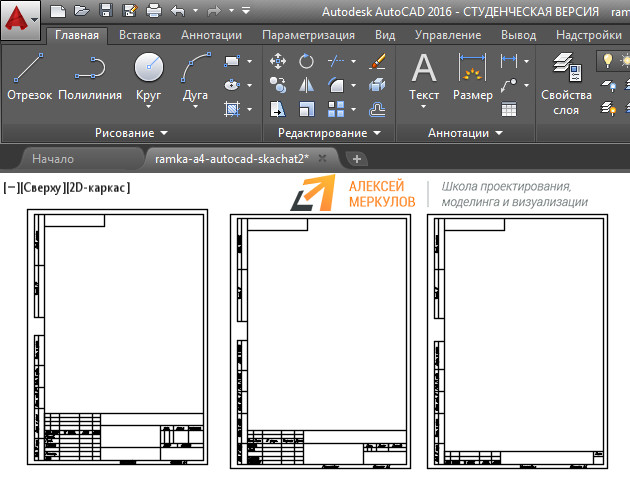Image resolution: width=630 pixels, height=481 pixels.
Task: Select the Fillet tool
Action: pos(336,85)
